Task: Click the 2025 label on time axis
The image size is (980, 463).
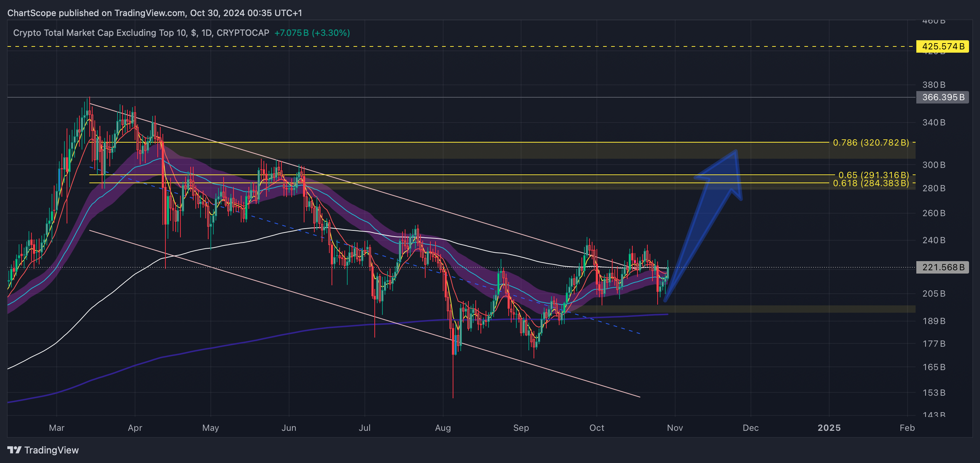Action: point(829,428)
